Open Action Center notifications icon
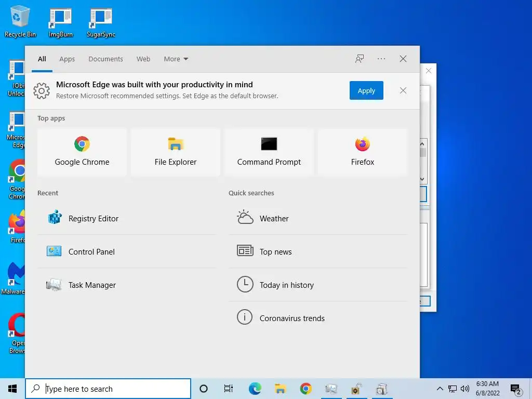 (515, 389)
